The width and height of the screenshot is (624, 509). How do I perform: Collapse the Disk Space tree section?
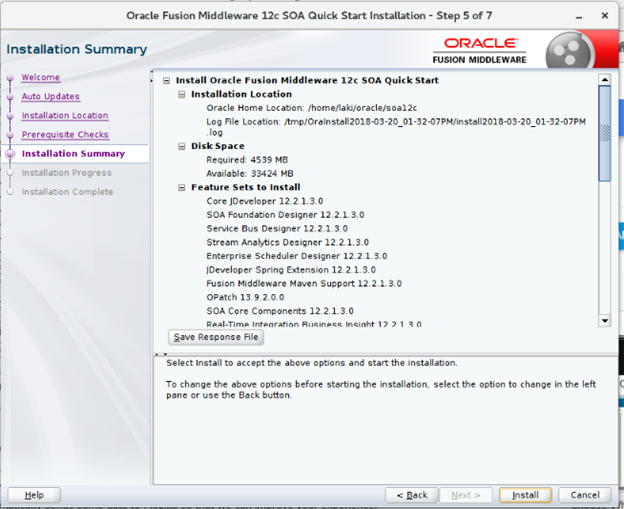(x=182, y=146)
